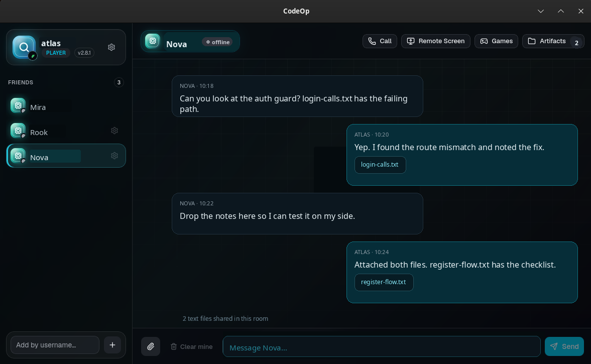The image size is (591, 364).
Task: Click the plus add friend button
Action: tap(112, 345)
